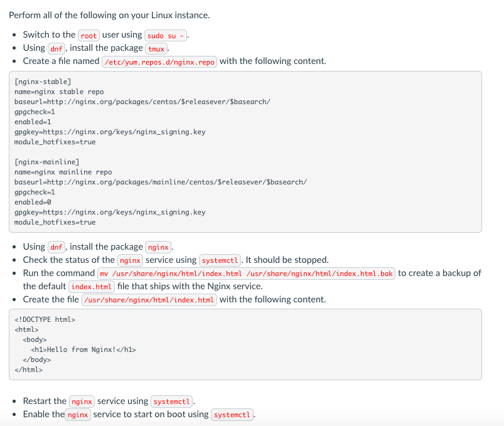Image resolution: width=504 pixels, height=426 pixels.
Task: Click the '[nginx-stable]' line in code block
Action: click(43, 82)
